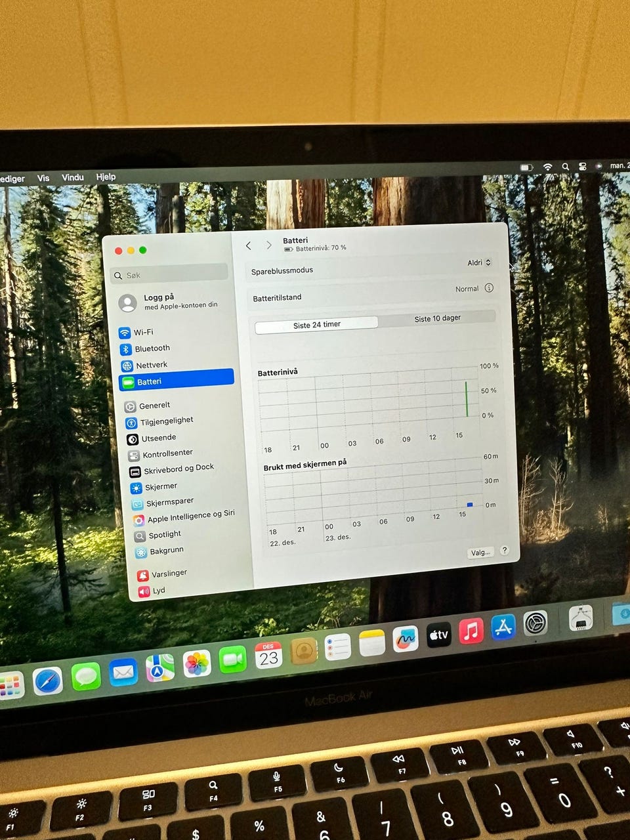
Task: Click the blue bar in screen usage chart
Action: point(469,505)
